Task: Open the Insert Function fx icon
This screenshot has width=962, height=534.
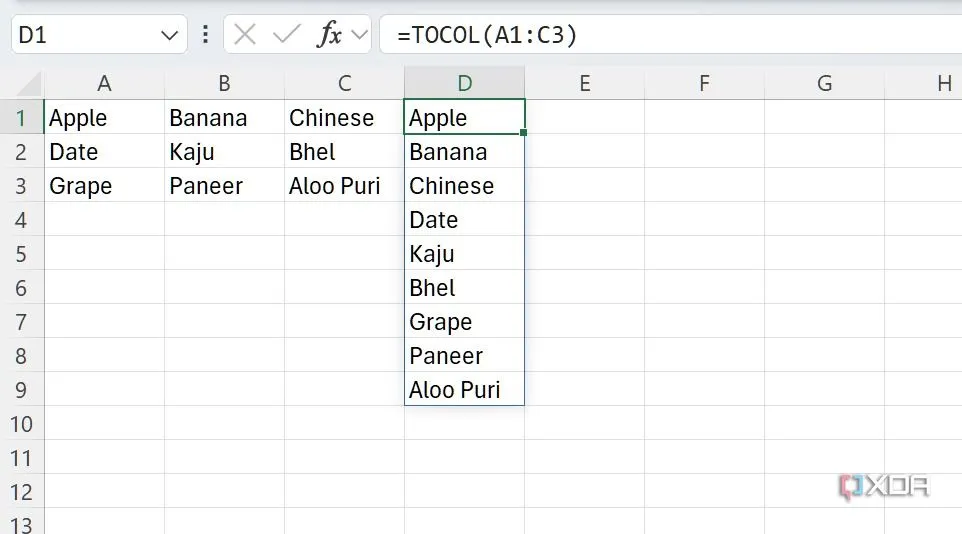Action: (x=329, y=35)
